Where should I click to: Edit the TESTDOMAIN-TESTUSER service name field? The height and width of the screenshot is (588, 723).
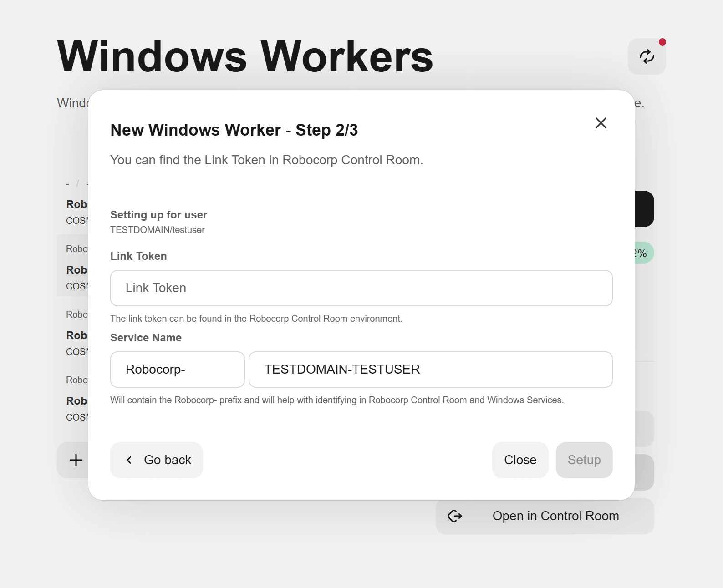431,370
